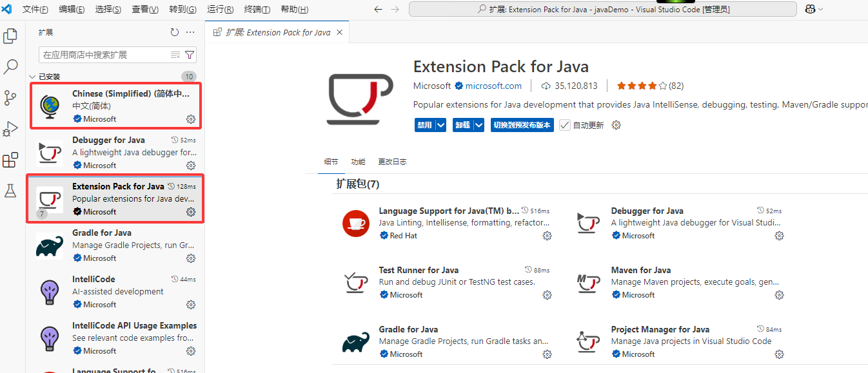Open the 终端(T) menu
Image resolution: width=868 pixels, height=373 pixels.
(257, 10)
